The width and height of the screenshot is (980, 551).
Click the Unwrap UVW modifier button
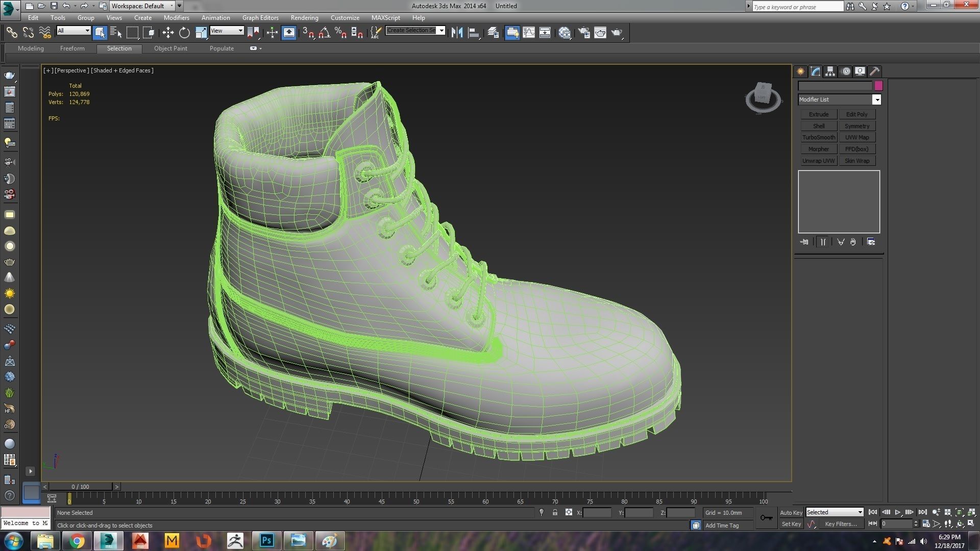coord(818,161)
